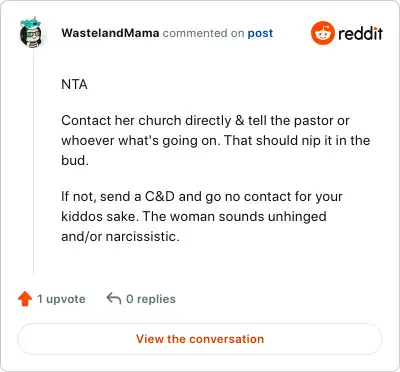The image size is (400, 372).
Task: Open WastelandMama's avatar image
Action: tap(31, 33)
